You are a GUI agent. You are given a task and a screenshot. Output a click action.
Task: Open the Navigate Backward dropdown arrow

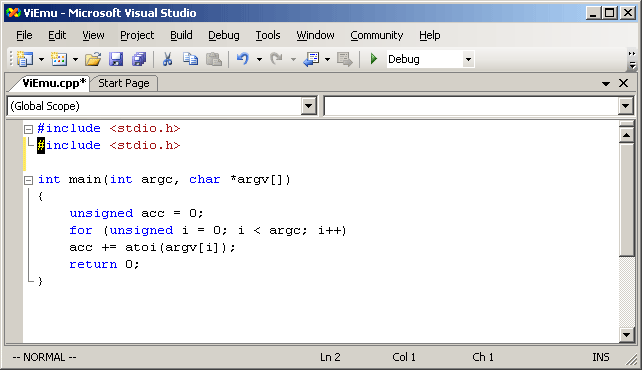point(327,59)
